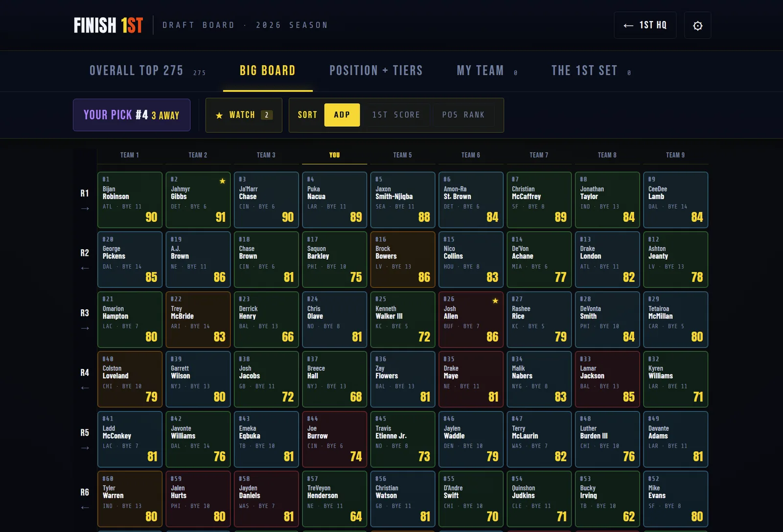The width and height of the screenshot is (783, 532).
Task: Select the Jalen Hurts card
Action: (198, 499)
